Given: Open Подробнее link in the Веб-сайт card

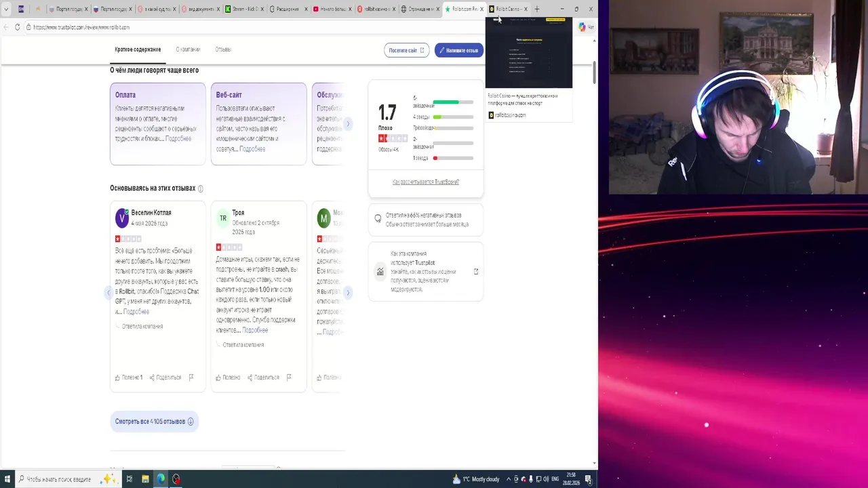Looking at the screenshot, I should [x=252, y=149].
